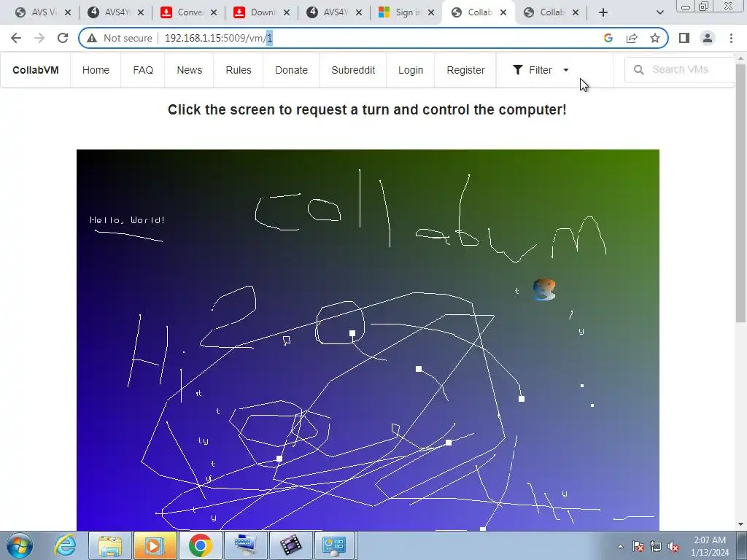Screen dimensions: 747x560
Task: Reload the current page
Action: click(63, 38)
